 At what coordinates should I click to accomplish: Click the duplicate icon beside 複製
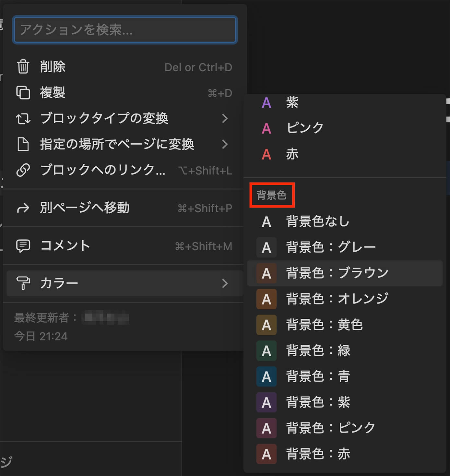[x=23, y=93]
